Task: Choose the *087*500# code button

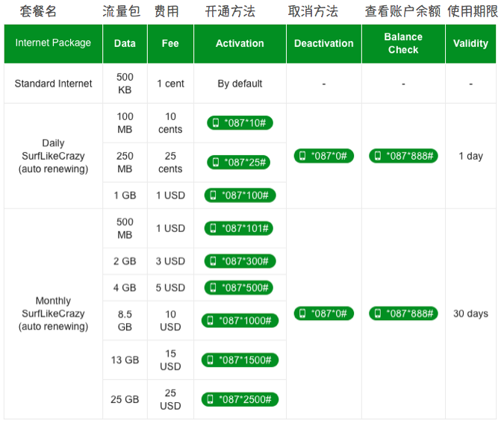Action: pos(240,287)
